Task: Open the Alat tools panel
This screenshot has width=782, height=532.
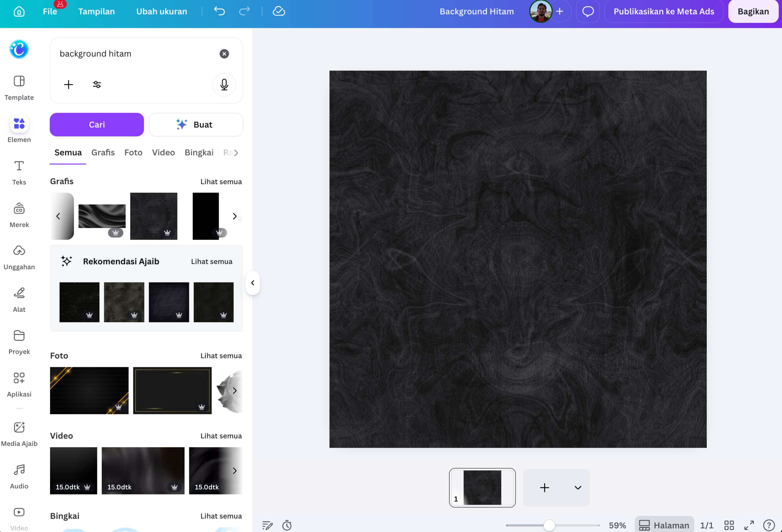Action: (19, 300)
